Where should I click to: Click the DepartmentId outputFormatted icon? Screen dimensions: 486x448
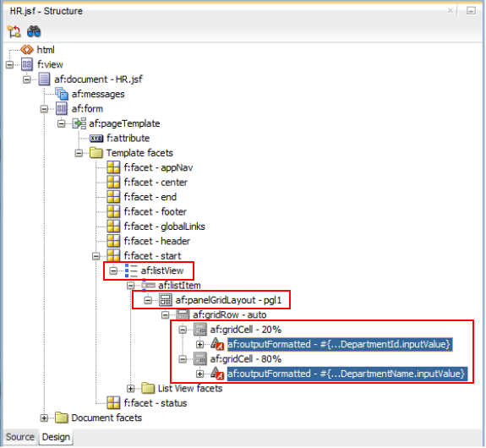(x=217, y=344)
